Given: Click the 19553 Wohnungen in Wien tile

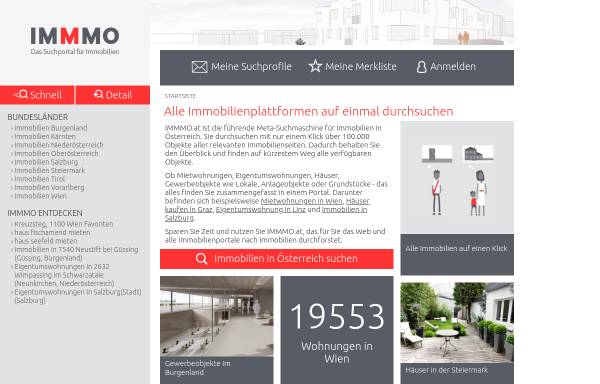Looking at the screenshot, I should pos(337,330).
